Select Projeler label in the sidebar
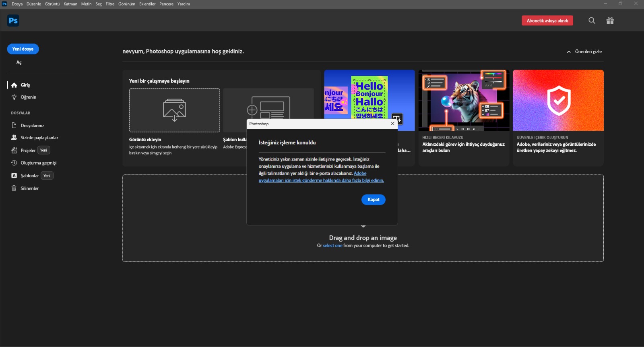The height and width of the screenshot is (347, 644). (28, 151)
